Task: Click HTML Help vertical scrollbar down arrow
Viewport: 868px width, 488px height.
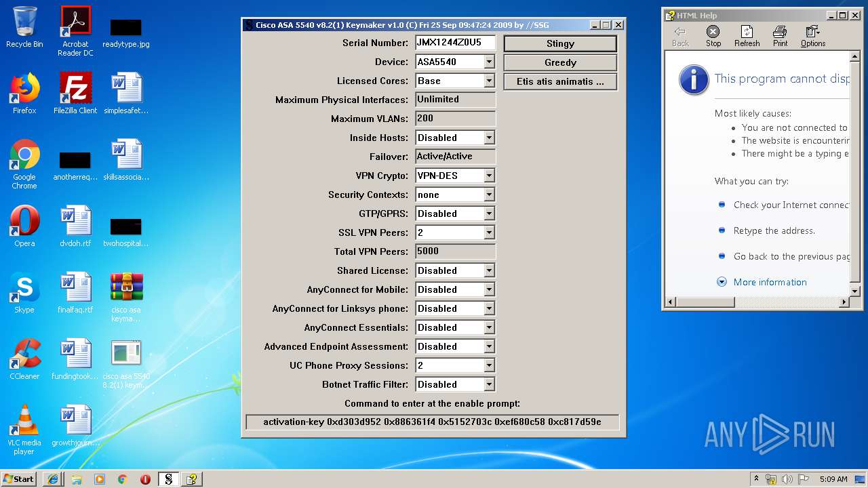Action: pos(854,291)
